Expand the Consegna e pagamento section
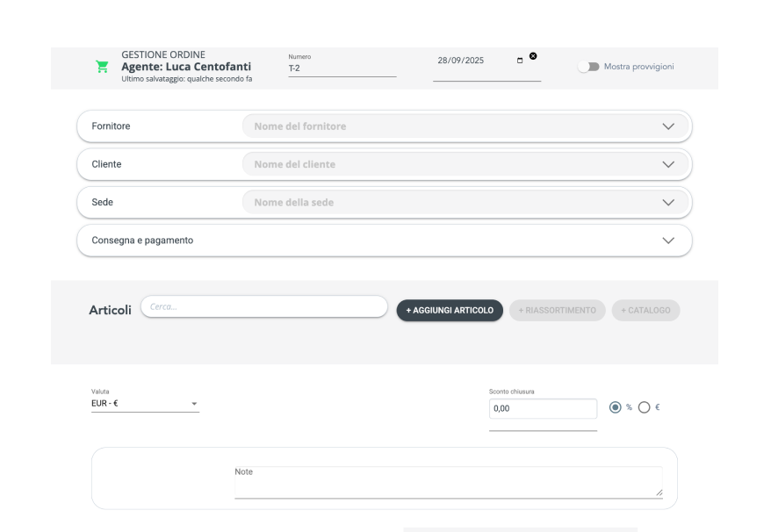The width and height of the screenshot is (771, 532). pos(668,240)
